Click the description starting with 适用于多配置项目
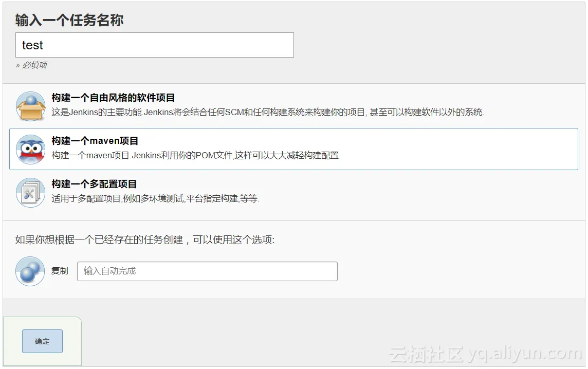The image size is (588, 369). pos(156,198)
